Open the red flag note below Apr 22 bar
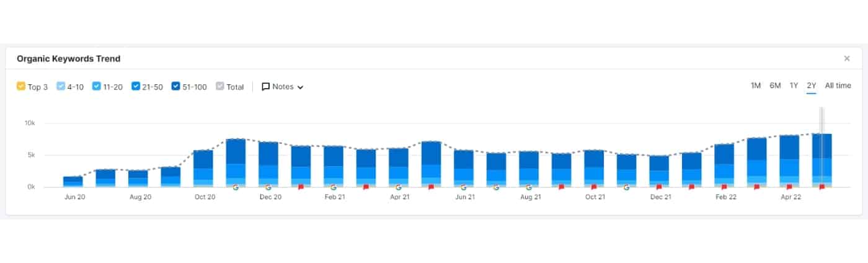 click(789, 187)
